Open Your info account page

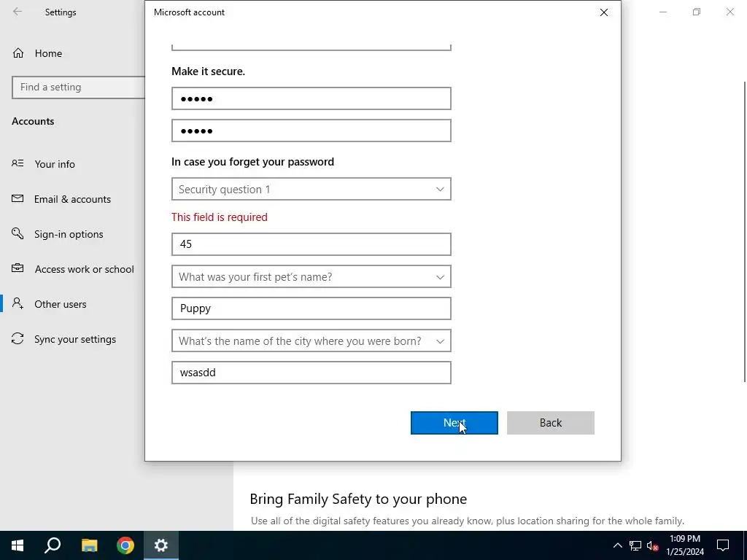tap(54, 164)
